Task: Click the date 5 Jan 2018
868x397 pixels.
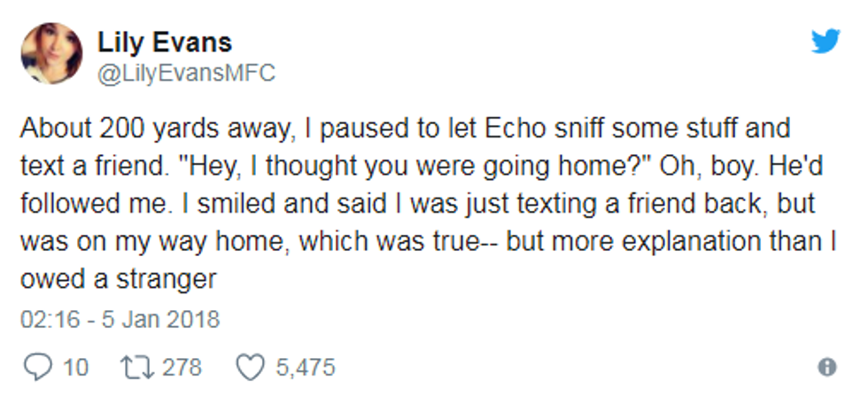Action: tap(160, 320)
